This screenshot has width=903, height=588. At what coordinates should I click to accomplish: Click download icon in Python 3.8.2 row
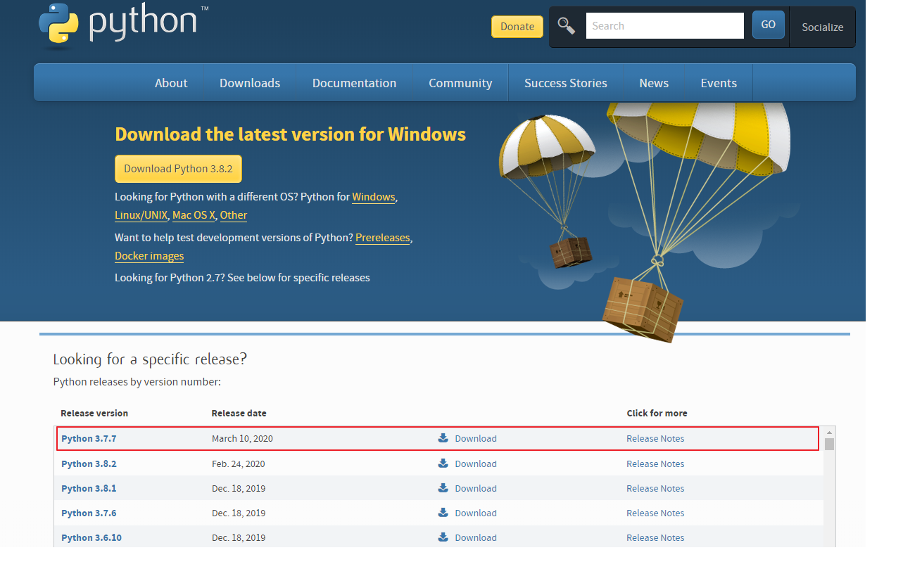tap(443, 463)
